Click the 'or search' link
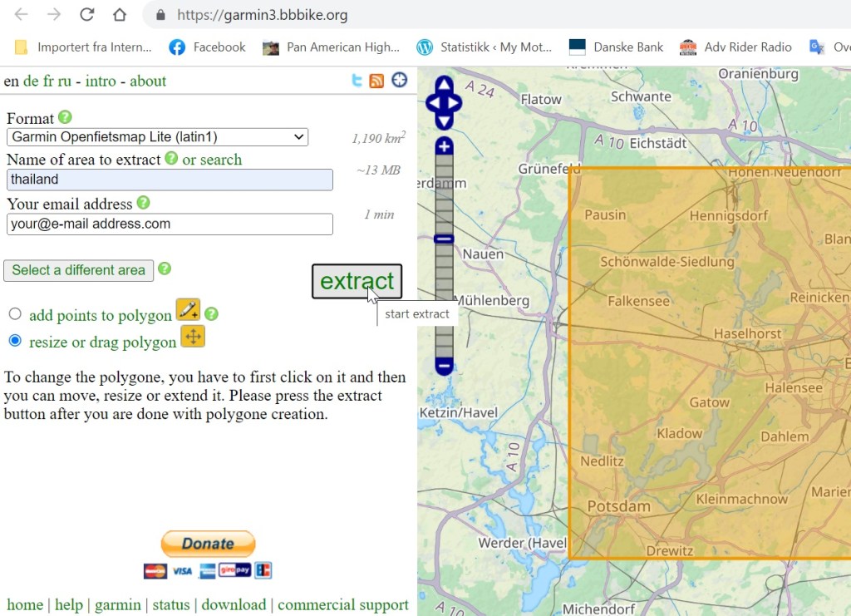The image size is (851, 616). (212, 160)
